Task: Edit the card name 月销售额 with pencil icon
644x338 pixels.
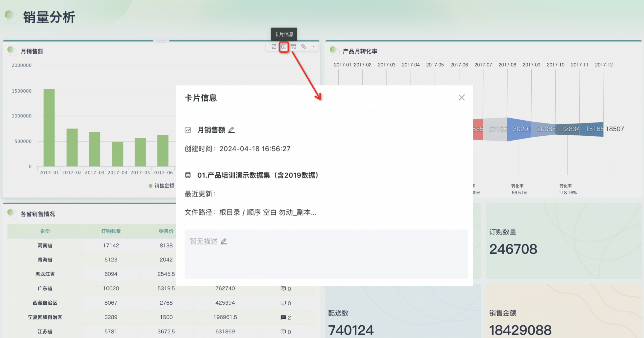Action: coord(231,130)
